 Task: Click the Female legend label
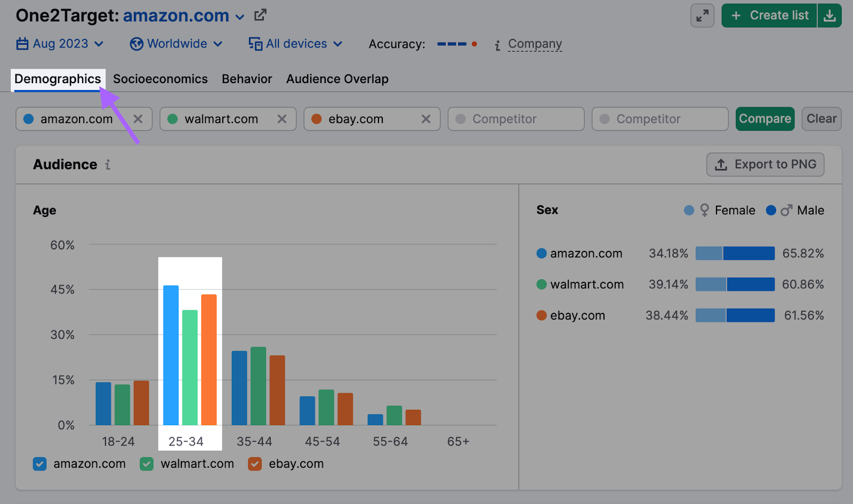point(735,210)
